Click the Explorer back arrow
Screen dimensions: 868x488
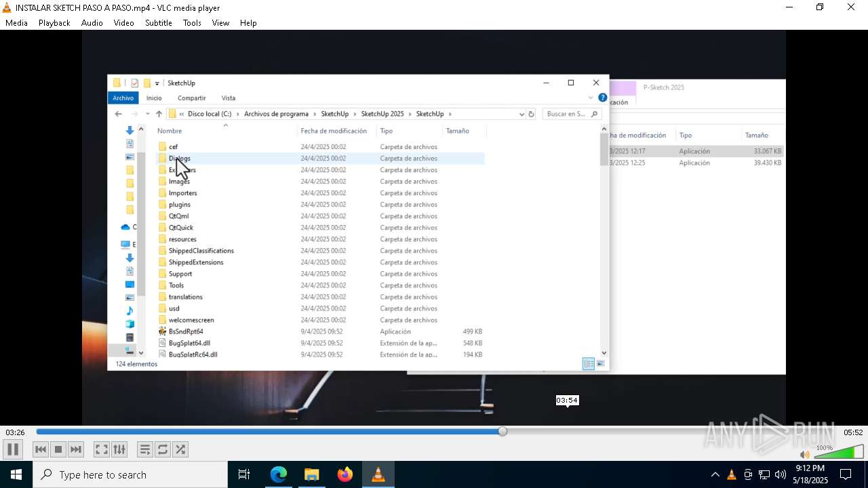(119, 114)
